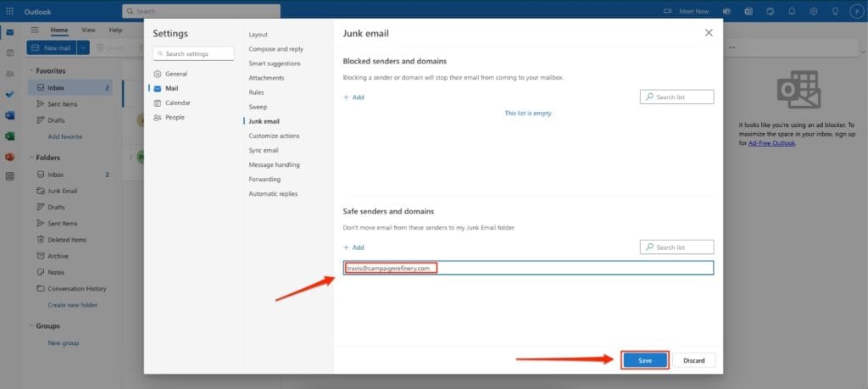The image size is (868, 389).
Task: Click the safe sender email entry field
Action: tap(528, 268)
